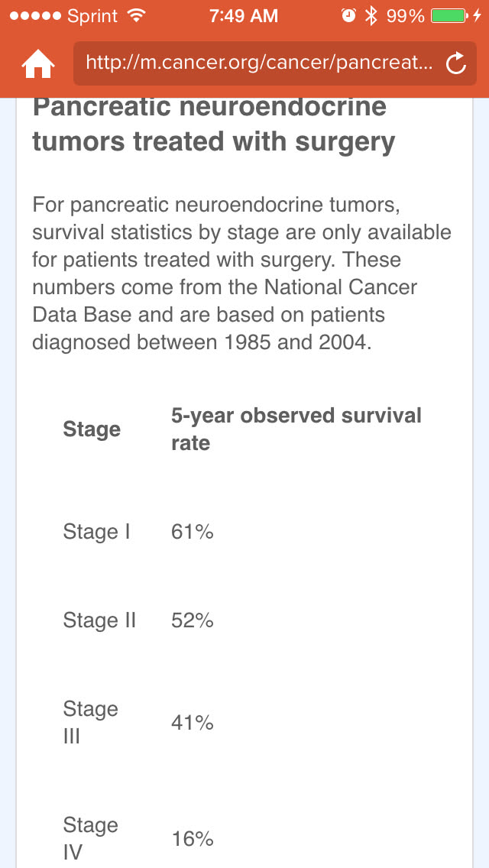
Task: Tap the green battery icon
Action: tap(449, 16)
